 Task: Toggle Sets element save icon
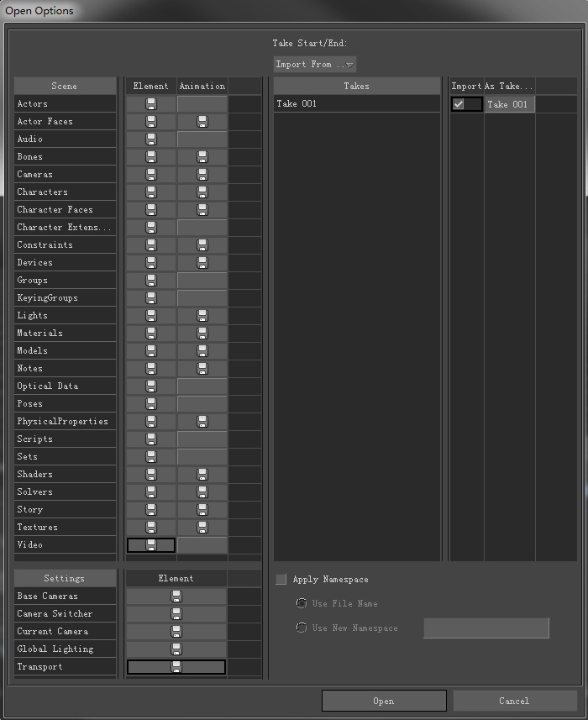click(x=151, y=456)
